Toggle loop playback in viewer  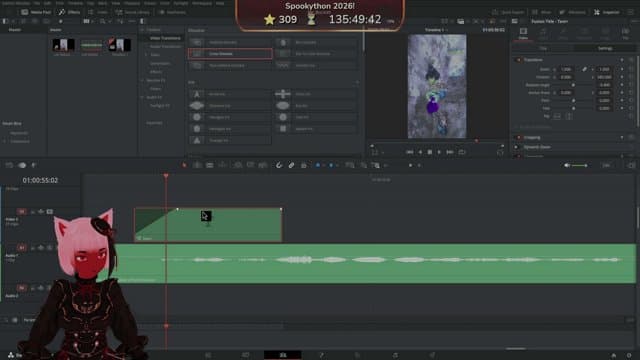[462, 152]
